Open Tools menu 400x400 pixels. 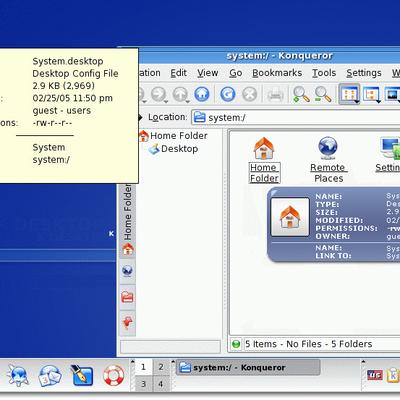click(324, 73)
